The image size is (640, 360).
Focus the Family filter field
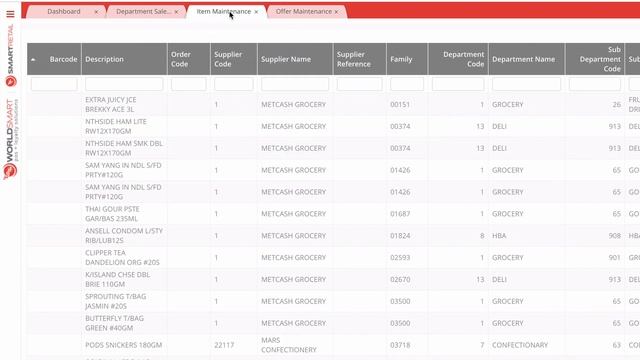coord(407,84)
